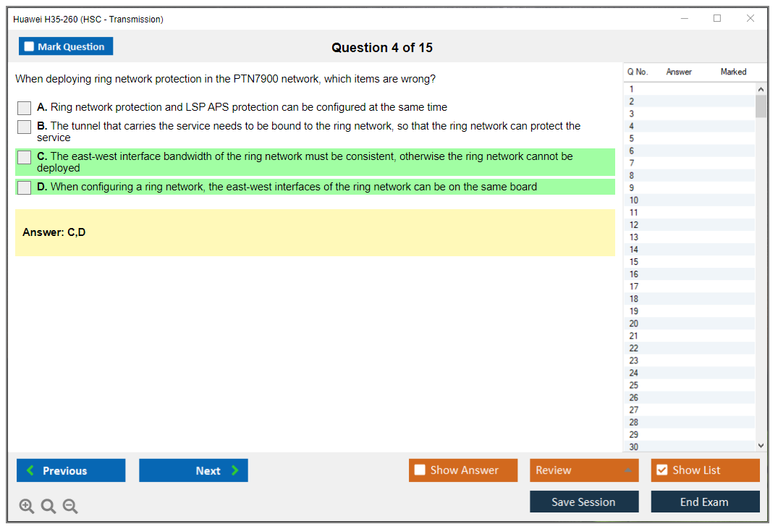Go to the Next question
The width and height of the screenshot is (778, 532).
click(193, 470)
